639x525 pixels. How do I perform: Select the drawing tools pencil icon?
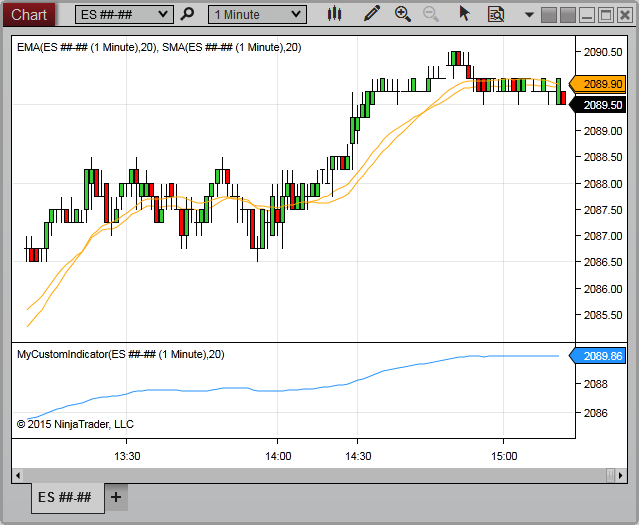click(372, 14)
